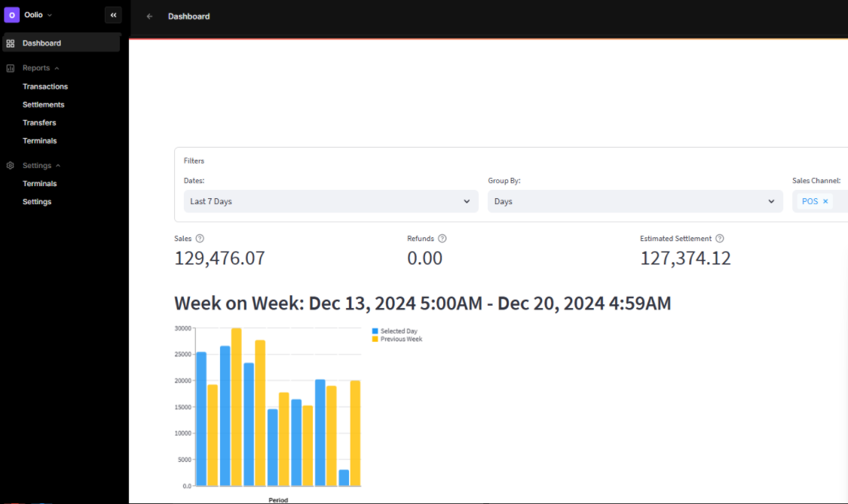848x504 pixels.
Task: Open the Transfers page
Action: [x=39, y=122]
